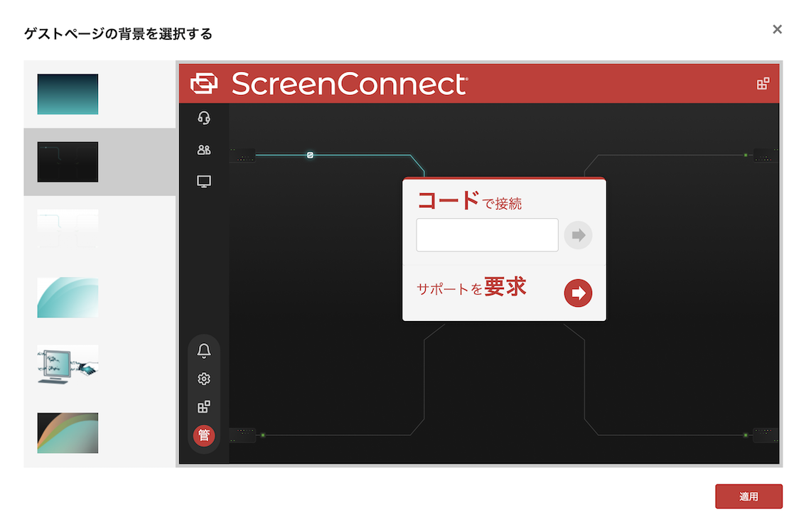Open the settings gear icon in sidebar
Image resolution: width=806 pixels, height=532 pixels.
click(x=204, y=379)
